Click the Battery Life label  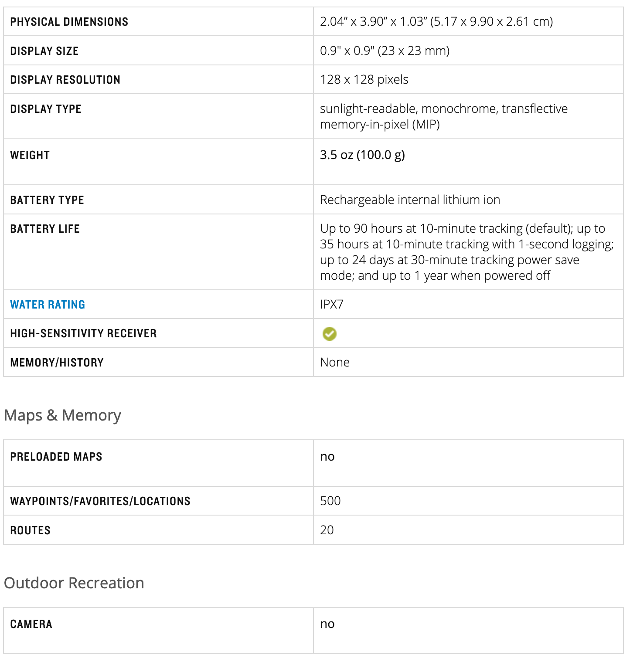pyautogui.click(x=45, y=229)
